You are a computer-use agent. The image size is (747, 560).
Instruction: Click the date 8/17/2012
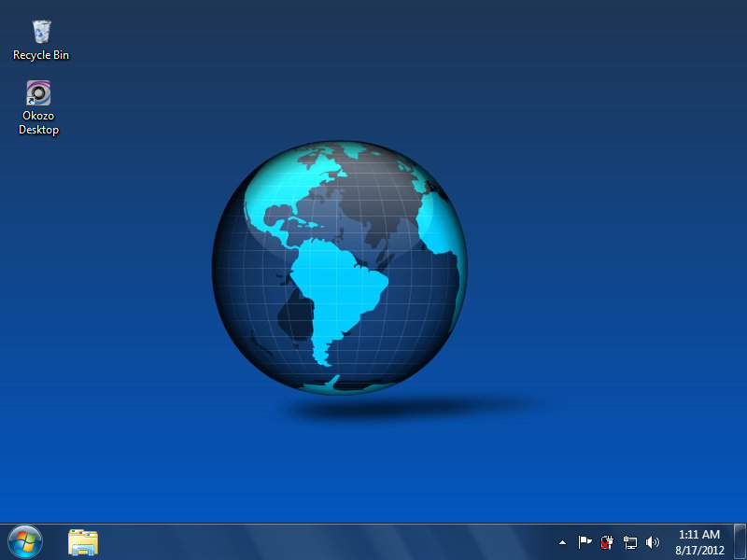pyautogui.click(x=699, y=550)
